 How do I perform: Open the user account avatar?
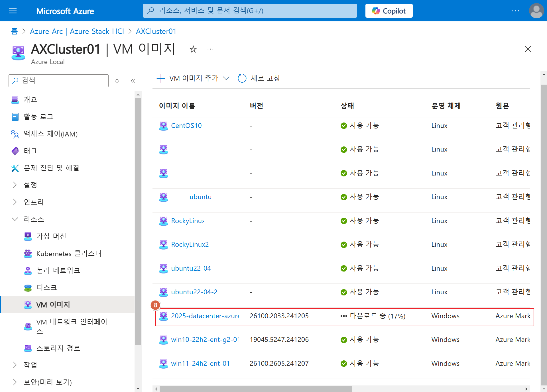536,11
